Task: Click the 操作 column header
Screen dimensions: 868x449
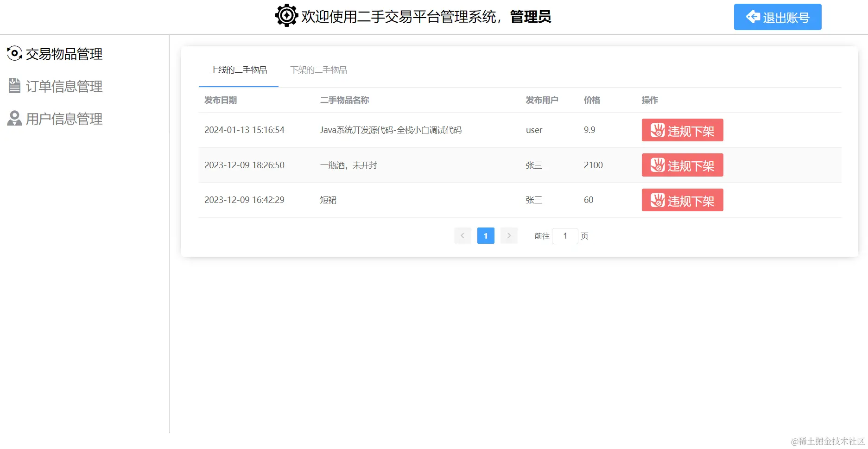Action: pyautogui.click(x=650, y=100)
